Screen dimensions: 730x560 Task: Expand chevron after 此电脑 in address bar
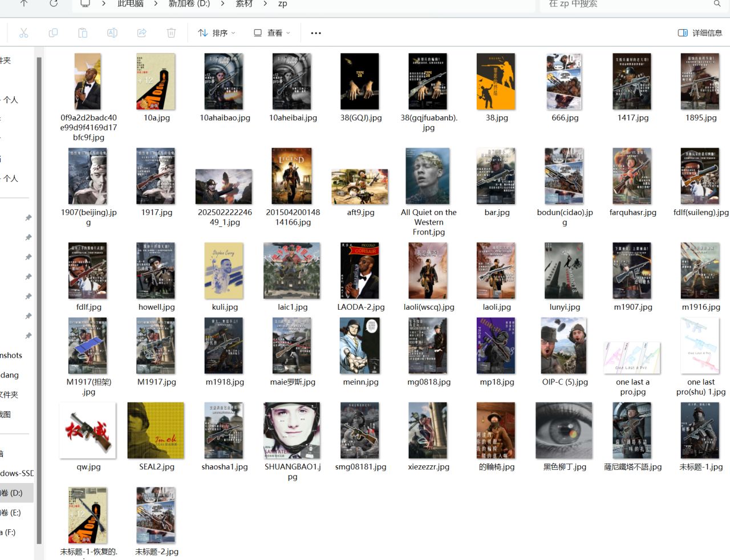coord(155,3)
